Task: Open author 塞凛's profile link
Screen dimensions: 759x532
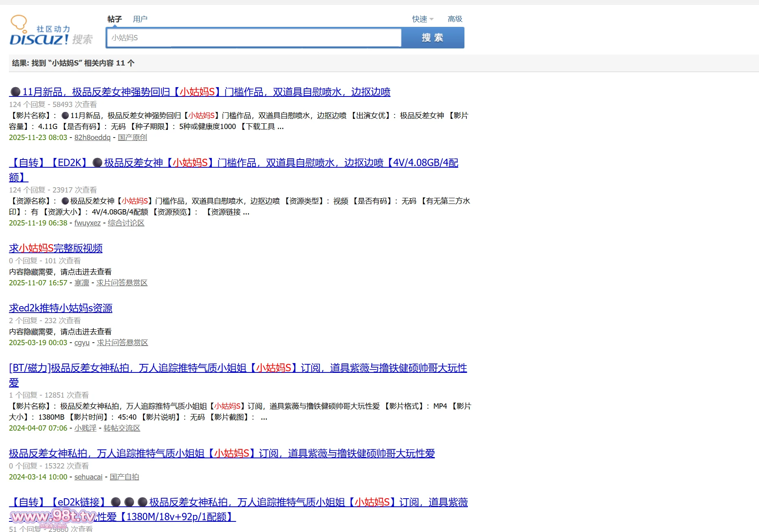Action: (81, 283)
